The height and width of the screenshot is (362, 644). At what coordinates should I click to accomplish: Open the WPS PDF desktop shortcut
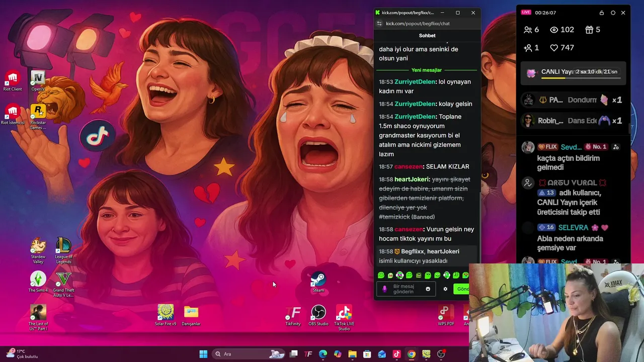(446, 315)
